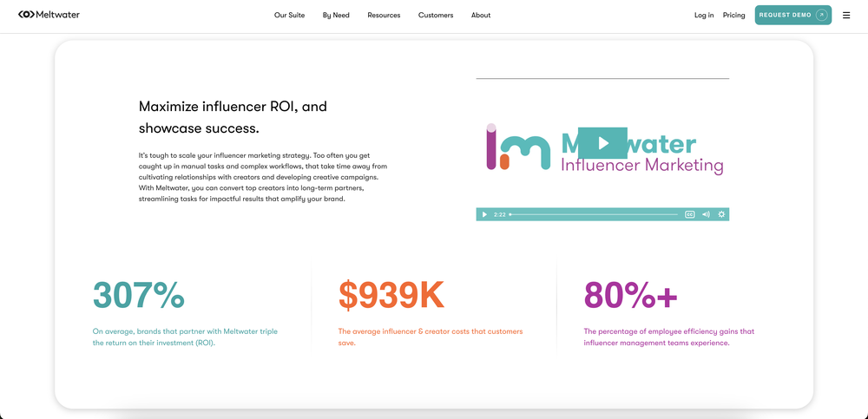Screen dimensions: 868x419
Task: Click the 307% statistic
Action: pos(138,295)
